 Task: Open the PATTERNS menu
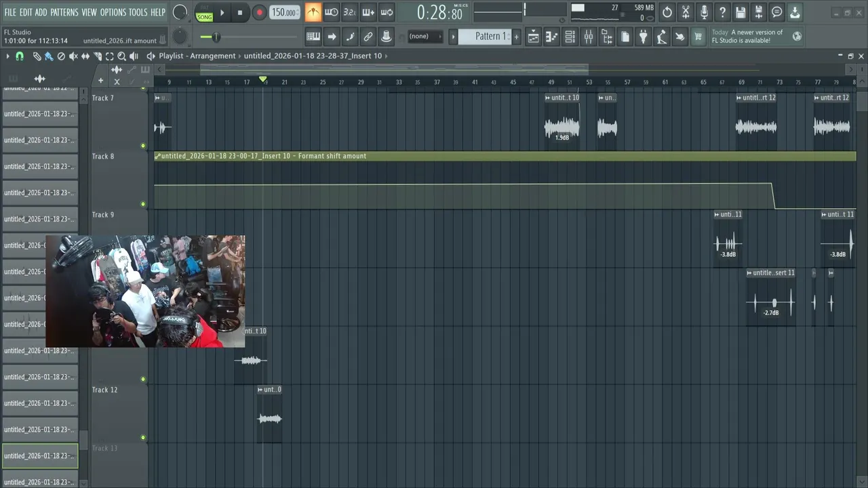[64, 12]
